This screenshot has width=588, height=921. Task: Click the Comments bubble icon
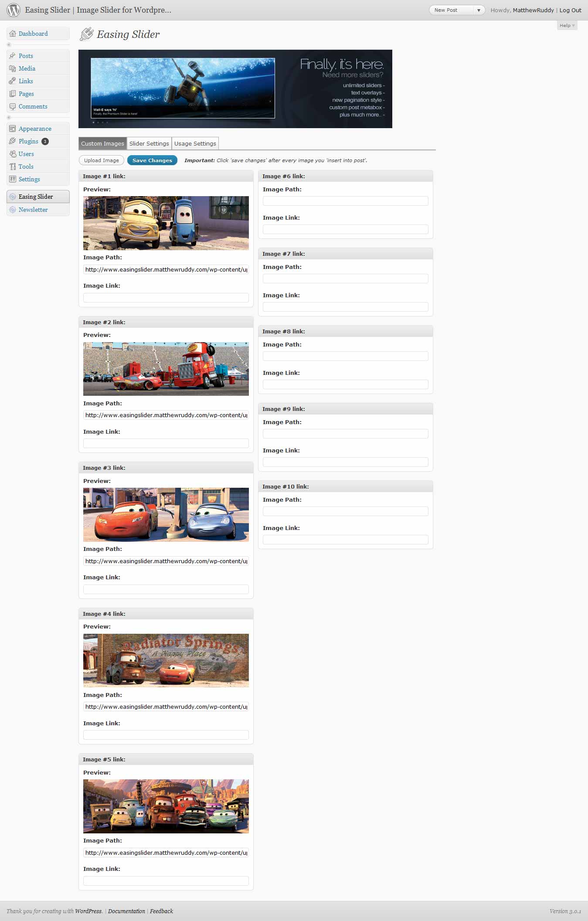point(12,106)
